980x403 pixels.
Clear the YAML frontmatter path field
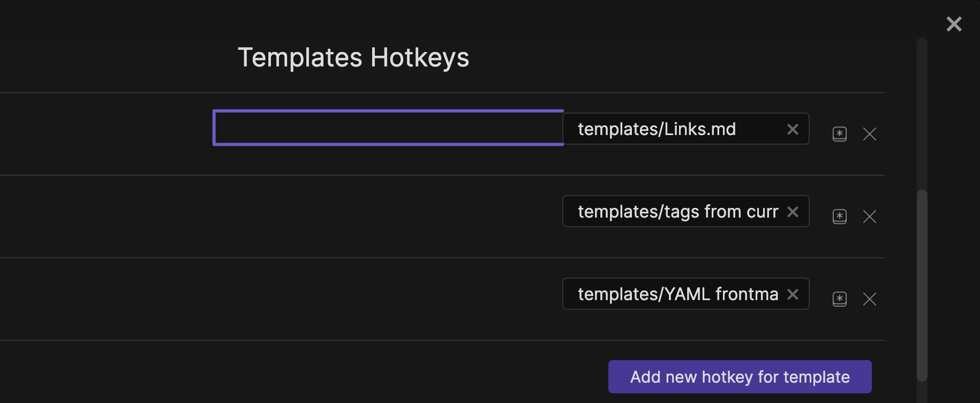[792, 294]
